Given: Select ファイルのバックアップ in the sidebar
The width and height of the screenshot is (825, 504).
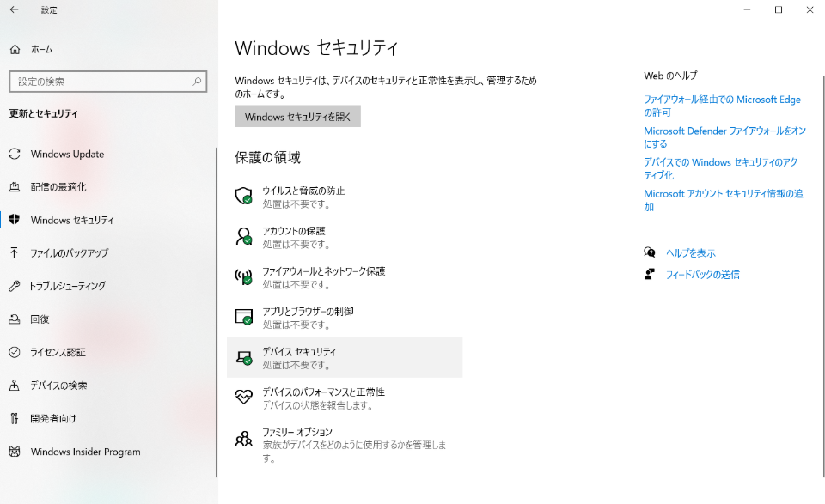Looking at the screenshot, I should tap(70, 252).
